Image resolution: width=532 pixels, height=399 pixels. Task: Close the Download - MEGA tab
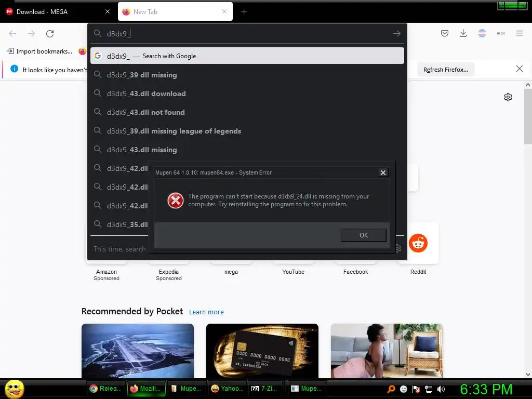(x=108, y=11)
